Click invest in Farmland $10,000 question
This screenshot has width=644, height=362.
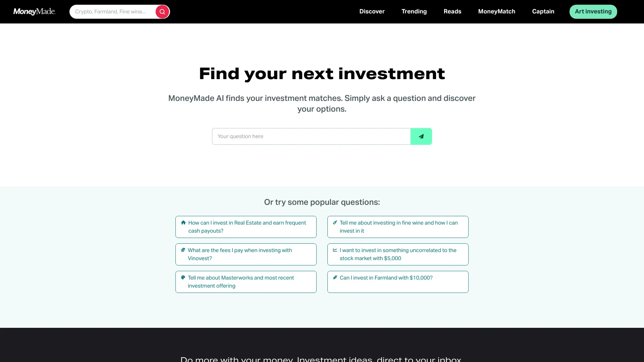[x=397, y=282]
